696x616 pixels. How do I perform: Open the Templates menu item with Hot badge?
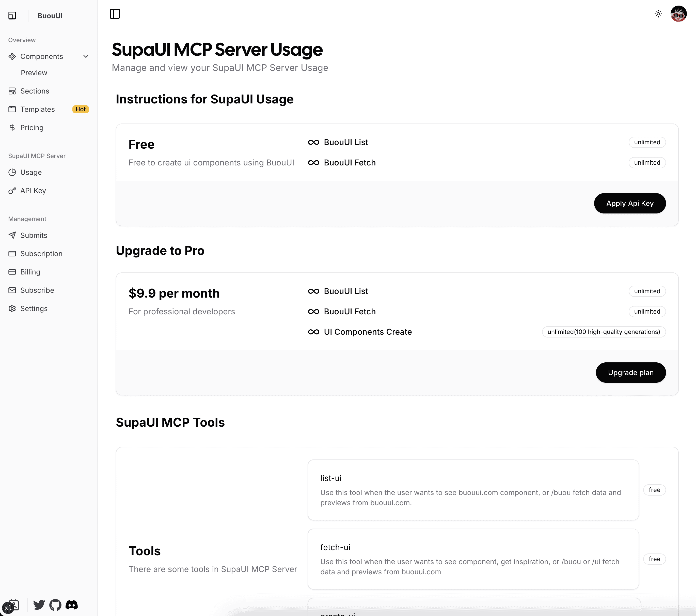pyautogui.click(x=37, y=109)
